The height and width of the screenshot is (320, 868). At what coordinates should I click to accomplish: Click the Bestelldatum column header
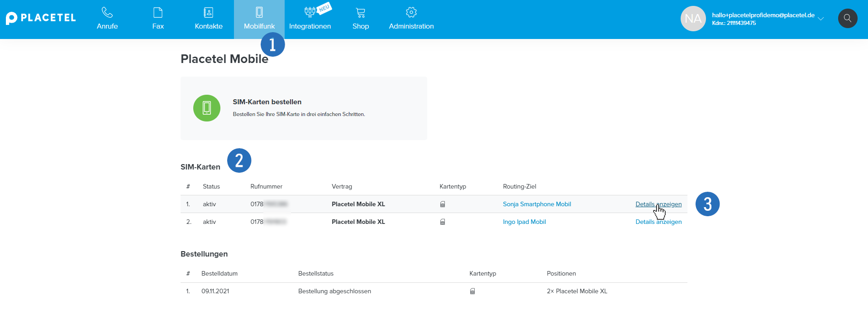point(219,274)
